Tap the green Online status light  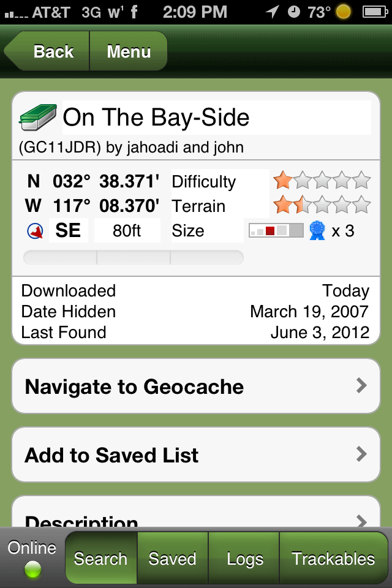pos(32,570)
